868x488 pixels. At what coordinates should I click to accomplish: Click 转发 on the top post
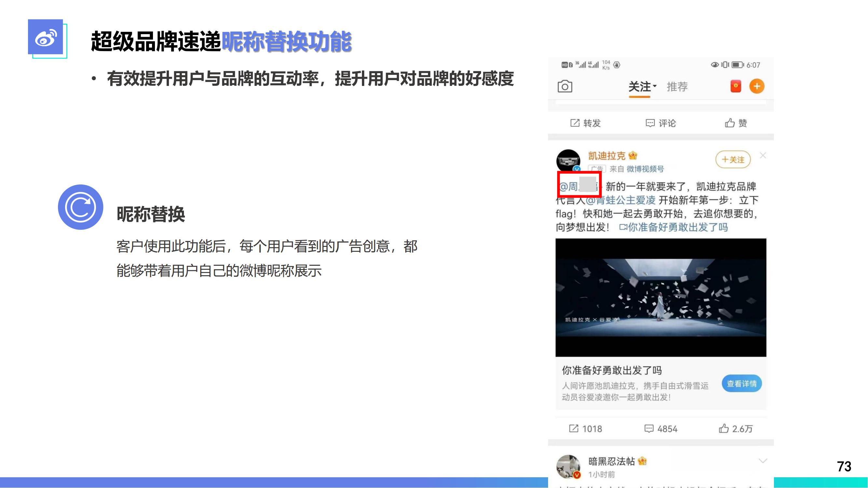[x=586, y=123]
